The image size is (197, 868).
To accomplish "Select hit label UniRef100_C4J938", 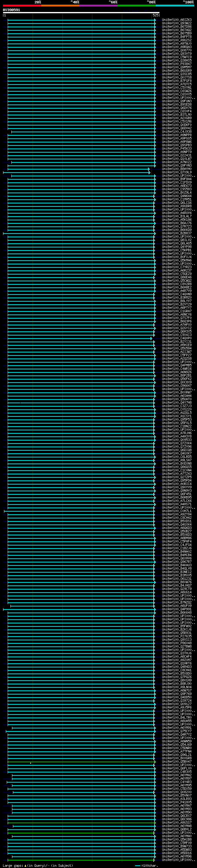I will (177, 132).
